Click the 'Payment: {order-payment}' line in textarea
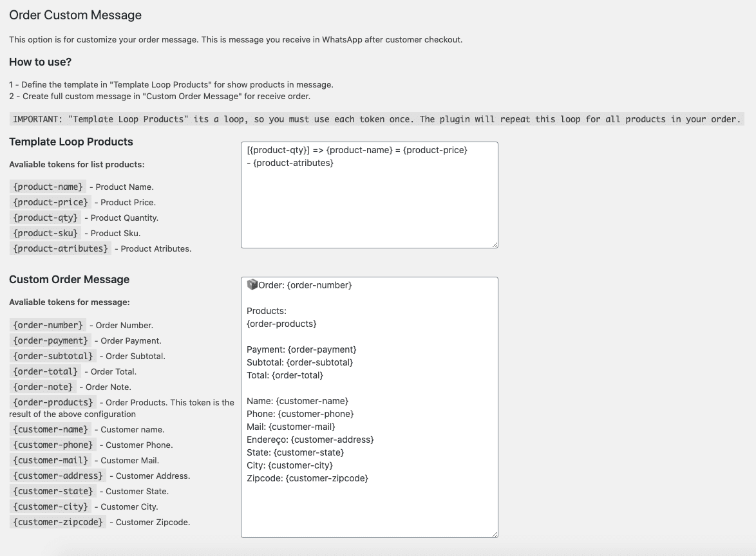756x556 pixels. 301,349
